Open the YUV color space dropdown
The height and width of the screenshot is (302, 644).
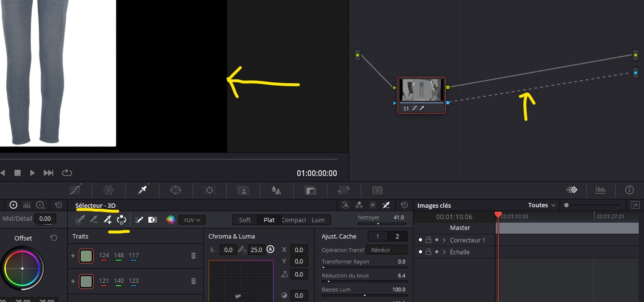[192, 220]
